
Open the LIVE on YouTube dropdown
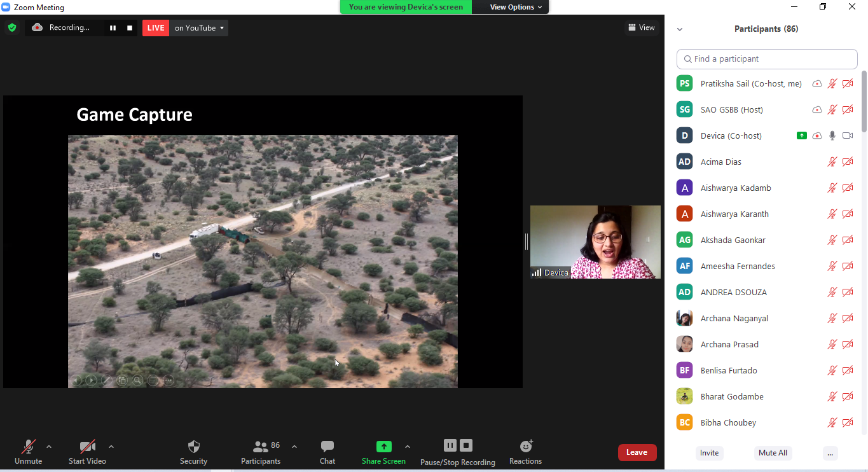(x=198, y=28)
